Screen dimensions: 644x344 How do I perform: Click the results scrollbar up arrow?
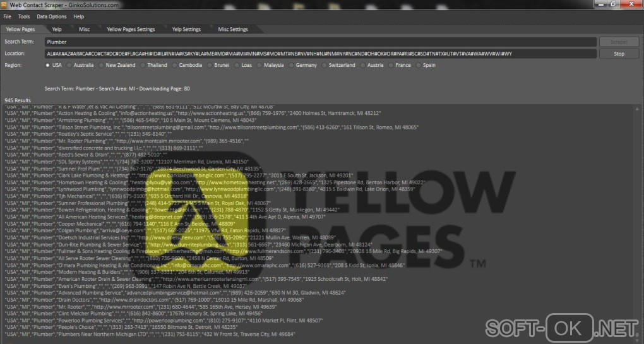click(637, 109)
